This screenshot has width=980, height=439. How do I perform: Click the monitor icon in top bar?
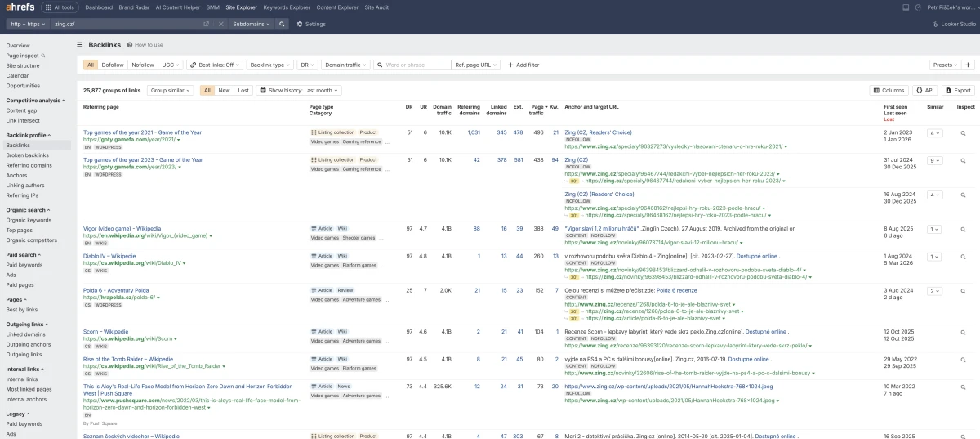click(x=906, y=7)
